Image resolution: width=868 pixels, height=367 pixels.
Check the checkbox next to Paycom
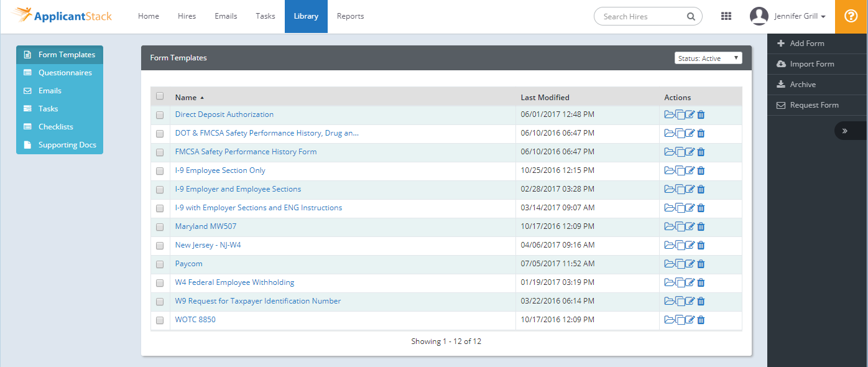pos(160,264)
